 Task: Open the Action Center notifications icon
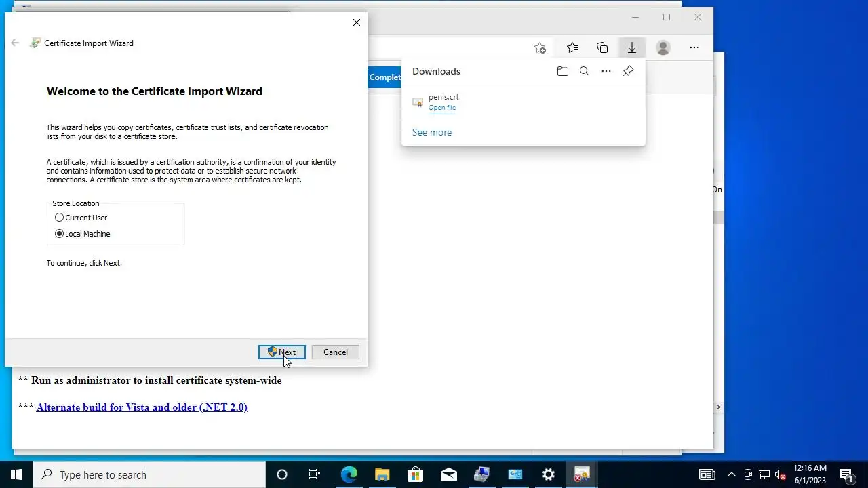(846, 474)
